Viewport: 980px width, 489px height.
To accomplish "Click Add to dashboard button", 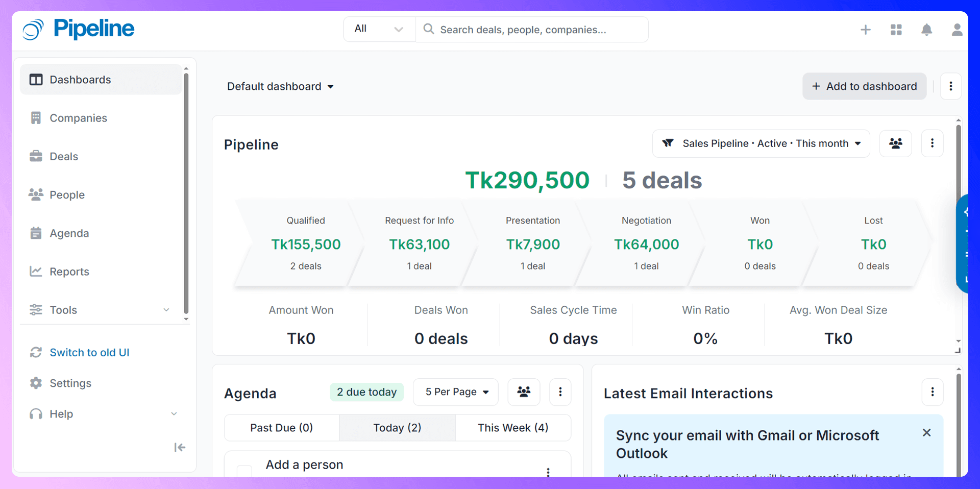I will click(864, 86).
